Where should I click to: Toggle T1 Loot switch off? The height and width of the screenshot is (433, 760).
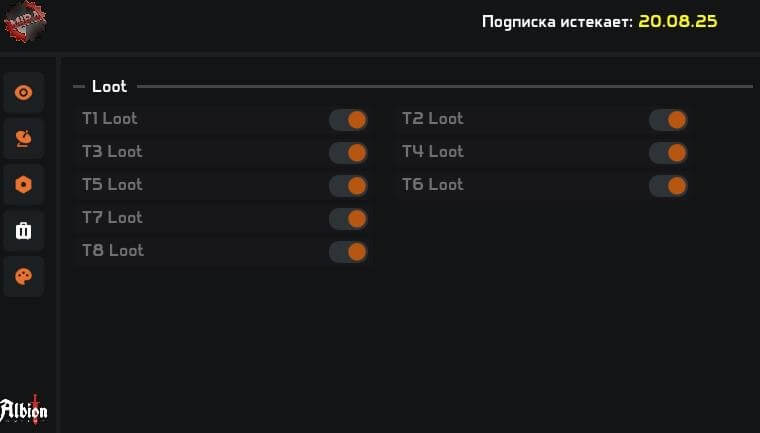[348, 120]
